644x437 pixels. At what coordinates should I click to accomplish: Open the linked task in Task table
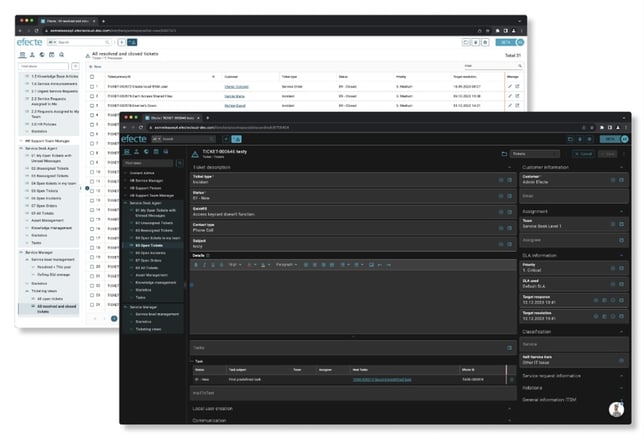pos(382,380)
